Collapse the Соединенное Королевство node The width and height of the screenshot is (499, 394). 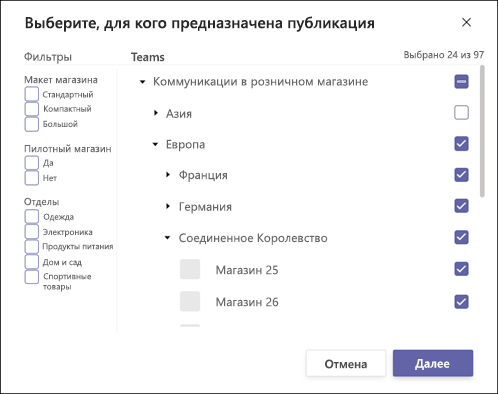click(x=168, y=238)
